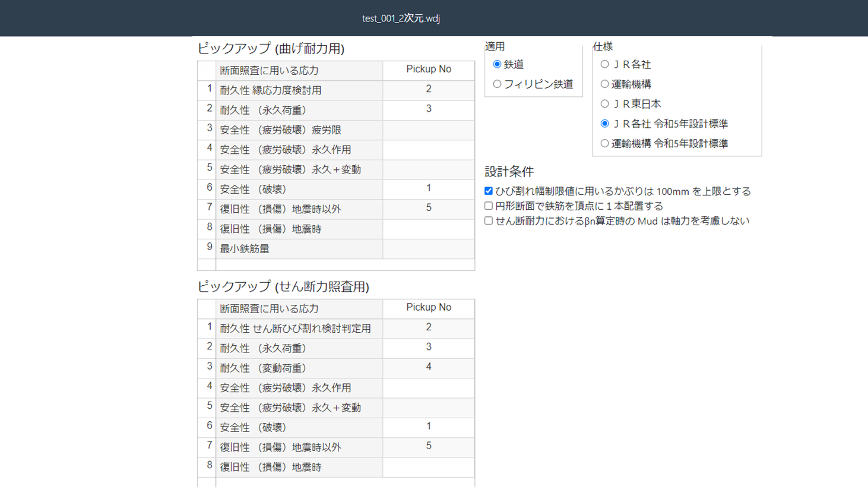This screenshot has width=868, height=489.
Task: Click Pickup No cell of bending 復旧性（損傷）地震時
Action: pyautogui.click(x=429, y=229)
